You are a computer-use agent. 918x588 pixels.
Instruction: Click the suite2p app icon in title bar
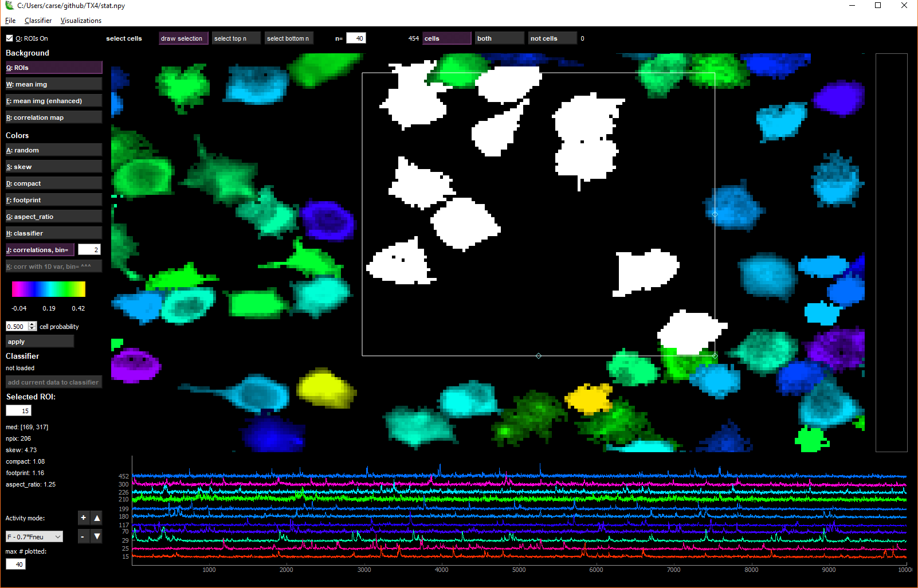pyautogui.click(x=9, y=6)
